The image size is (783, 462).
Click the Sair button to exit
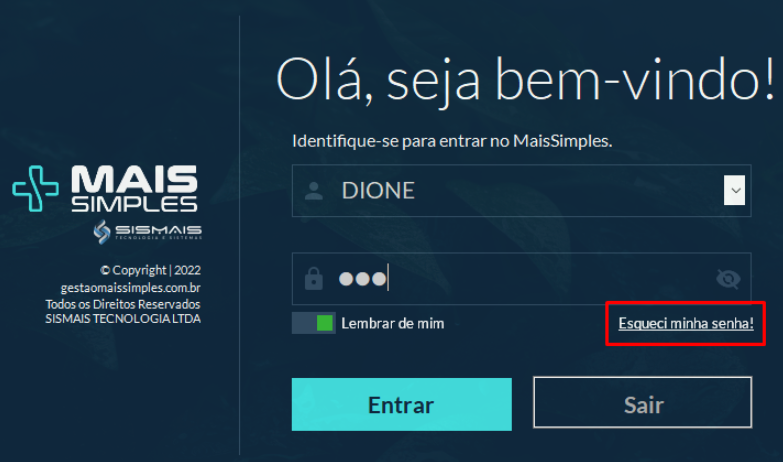642,403
